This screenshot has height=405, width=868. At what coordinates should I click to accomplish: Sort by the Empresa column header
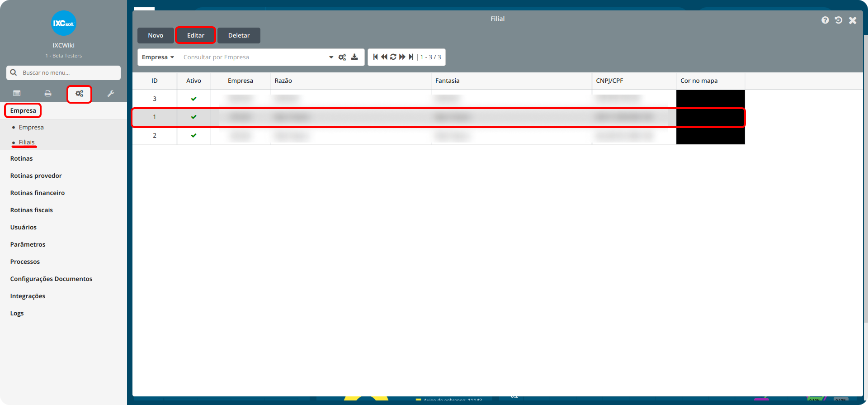(x=241, y=81)
